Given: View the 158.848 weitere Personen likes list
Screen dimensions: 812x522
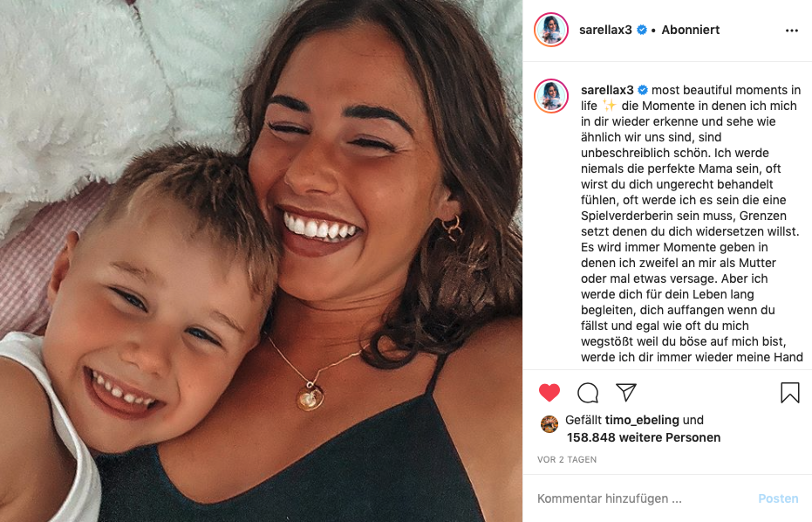Looking at the screenshot, I should click(x=644, y=437).
